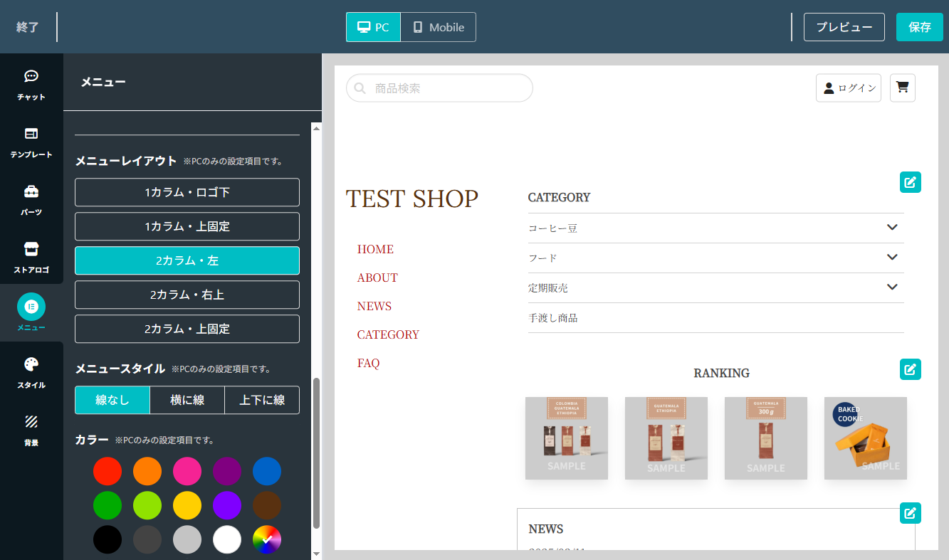
Task: Expand the 定期販売 category chevron
Action: coord(892,287)
